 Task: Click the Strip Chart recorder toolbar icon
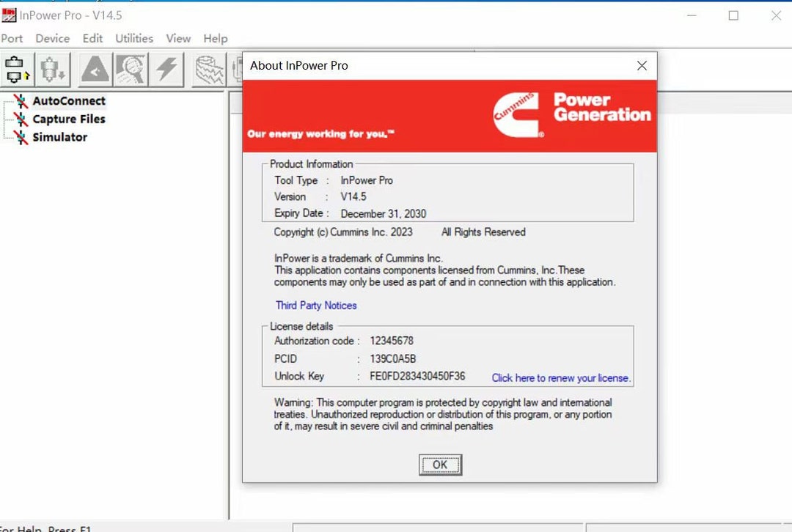209,67
